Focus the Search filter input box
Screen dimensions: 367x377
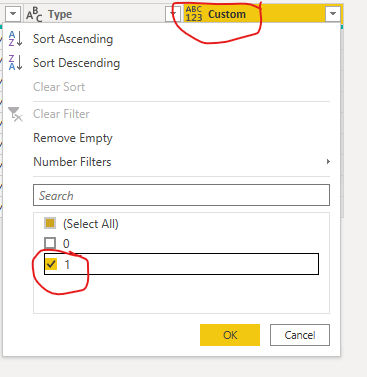181,195
